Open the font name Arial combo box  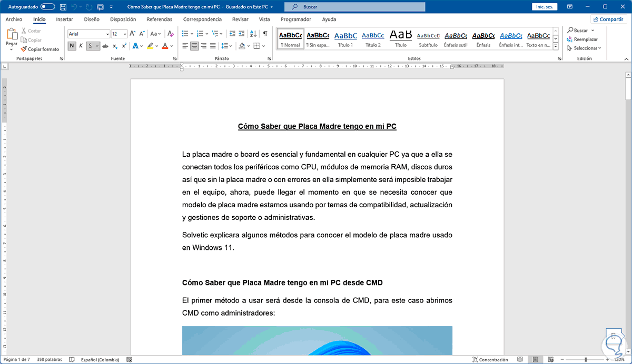pyautogui.click(x=88, y=34)
